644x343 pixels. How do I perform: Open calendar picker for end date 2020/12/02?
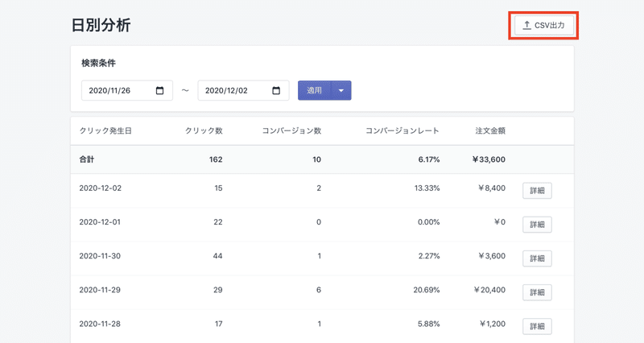click(x=276, y=90)
